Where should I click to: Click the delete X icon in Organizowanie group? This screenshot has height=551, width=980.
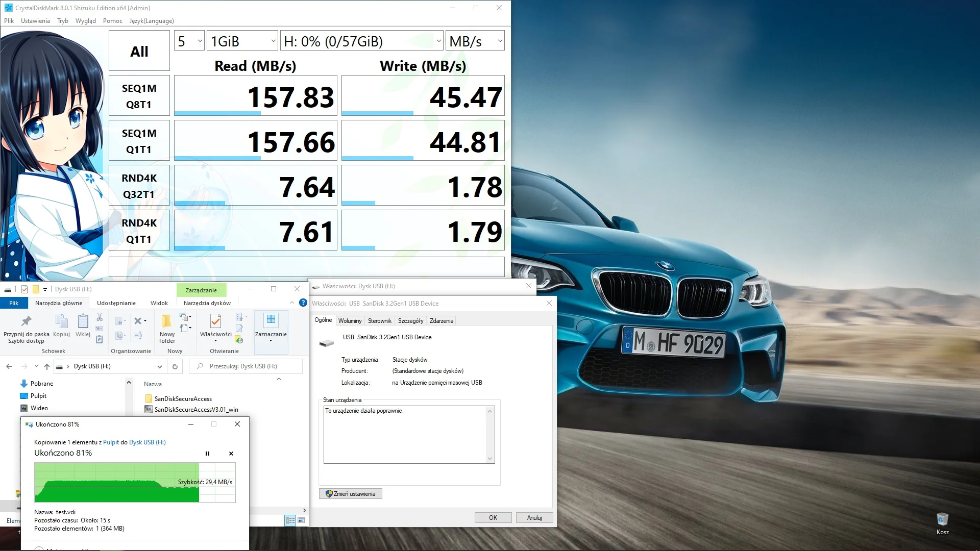coord(137,321)
